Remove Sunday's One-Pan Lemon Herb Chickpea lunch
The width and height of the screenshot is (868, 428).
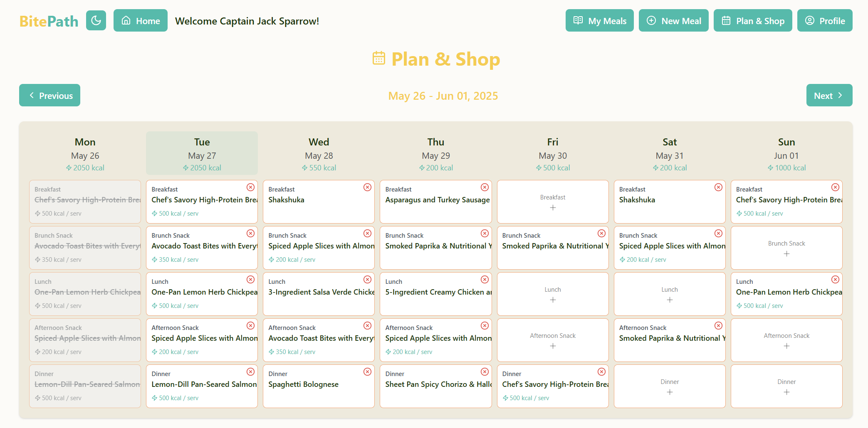[x=835, y=280]
